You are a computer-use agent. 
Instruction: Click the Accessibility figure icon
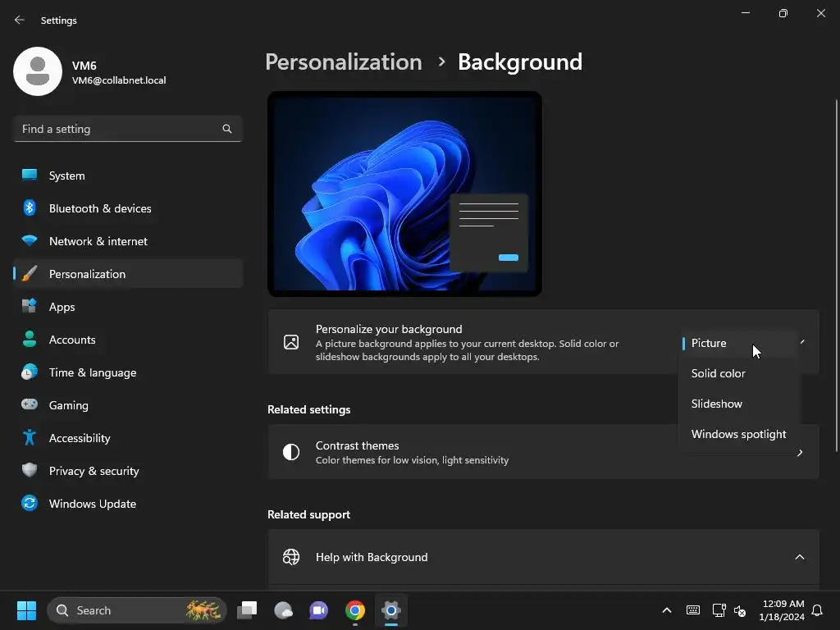pyautogui.click(x=30, y=438)
